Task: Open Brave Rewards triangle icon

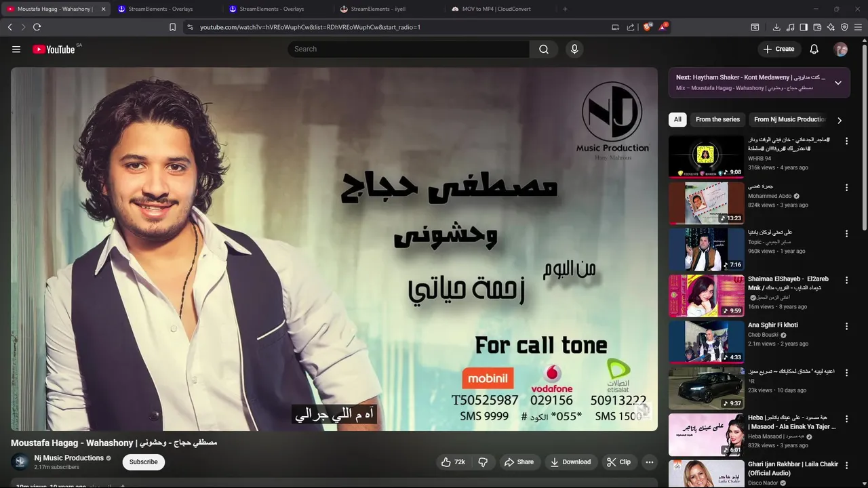Action: 663,27
